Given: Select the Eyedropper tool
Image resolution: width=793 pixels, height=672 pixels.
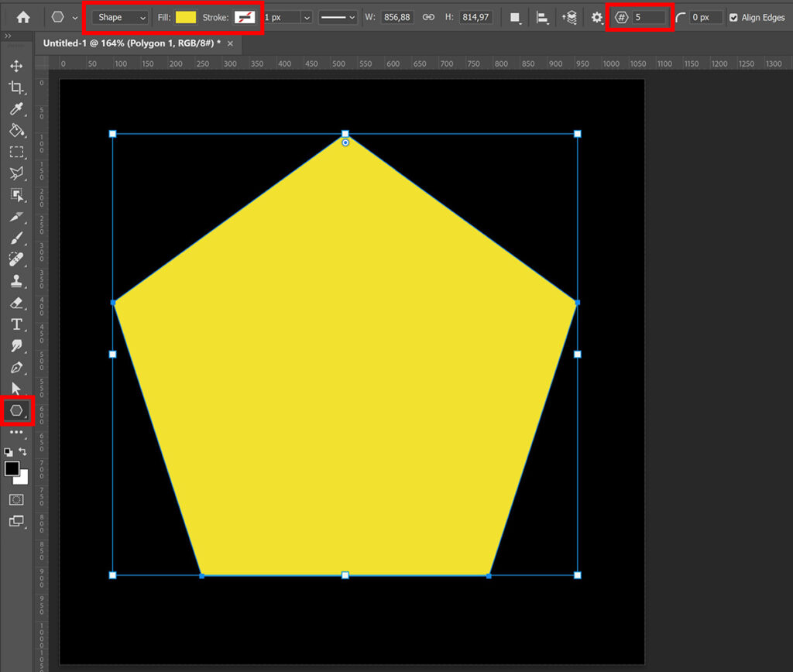Looking at the screenshot, I should pyautogui.click(x=16, y=109).
